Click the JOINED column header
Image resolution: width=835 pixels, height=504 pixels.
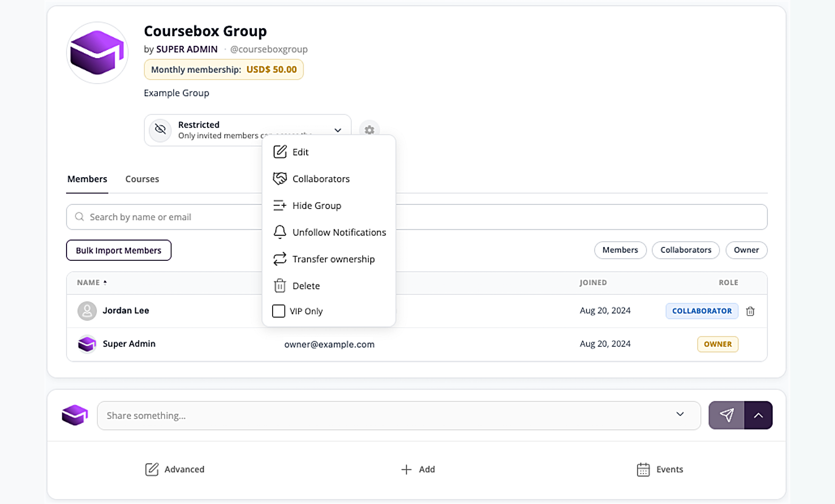[593, 283]
